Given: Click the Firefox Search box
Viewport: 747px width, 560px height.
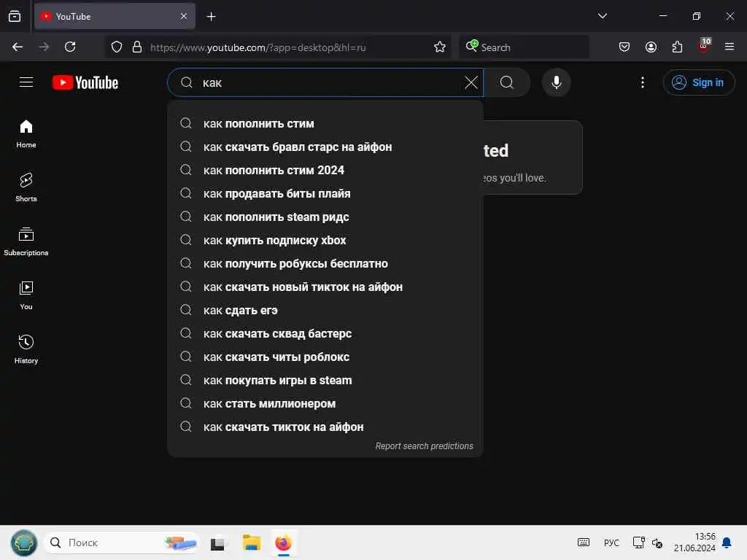Looking at the screenshot, I should pyautogui.click(x=524, y=47).
